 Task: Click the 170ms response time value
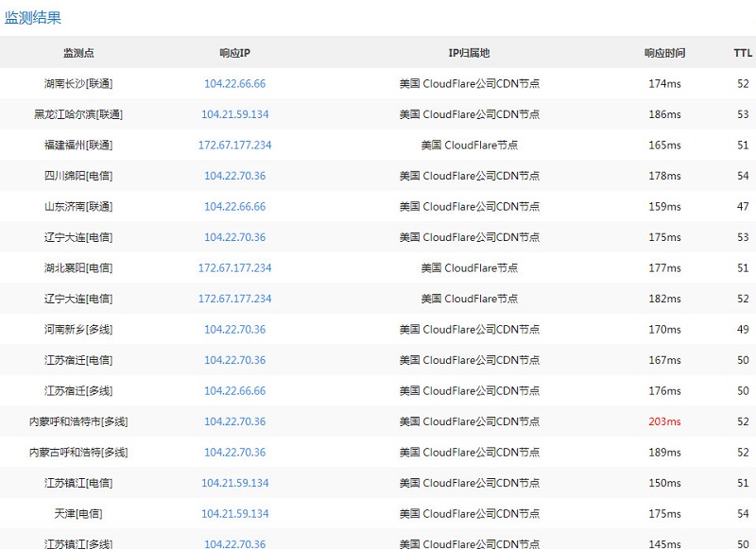point(665,329)
